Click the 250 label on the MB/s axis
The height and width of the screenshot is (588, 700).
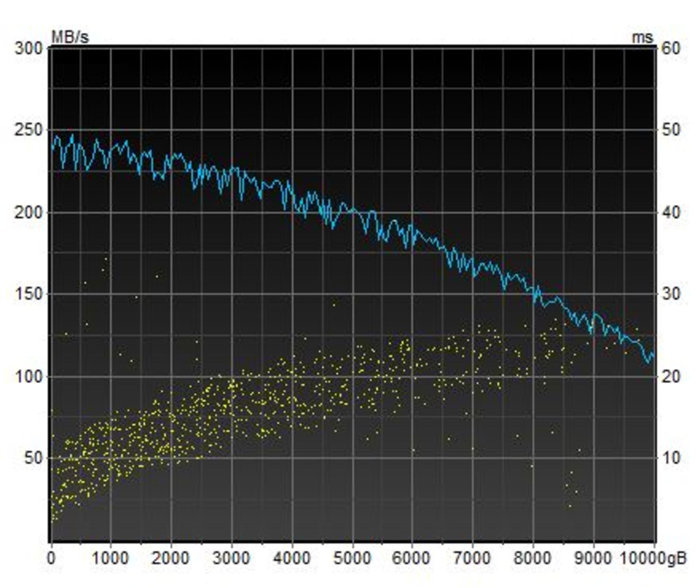[29, 130]
